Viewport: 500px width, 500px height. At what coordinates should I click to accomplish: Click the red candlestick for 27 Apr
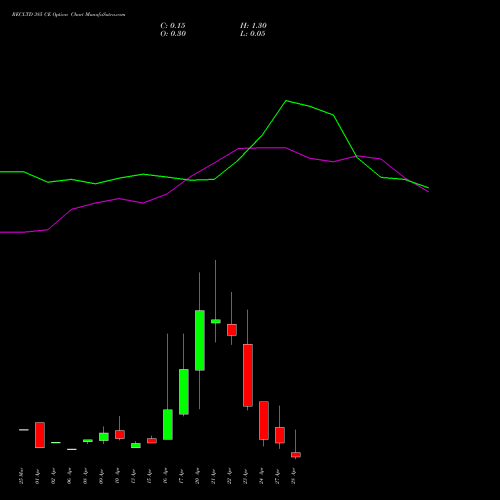tap(280, 435)
